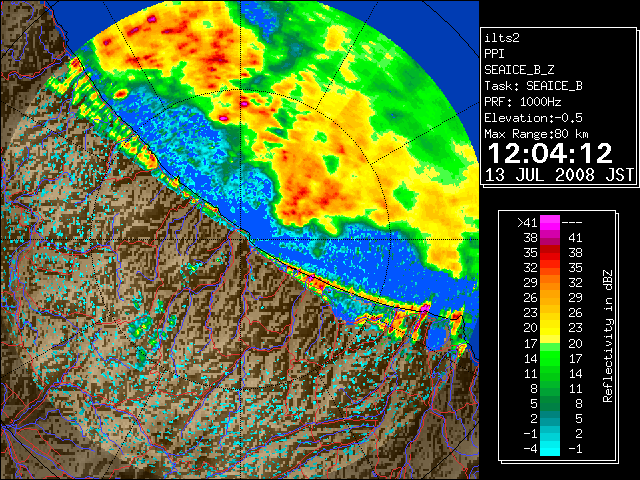Click the timestamp "12:04:12"
This screenshot has height=480, width=640.
pos(550,153)
